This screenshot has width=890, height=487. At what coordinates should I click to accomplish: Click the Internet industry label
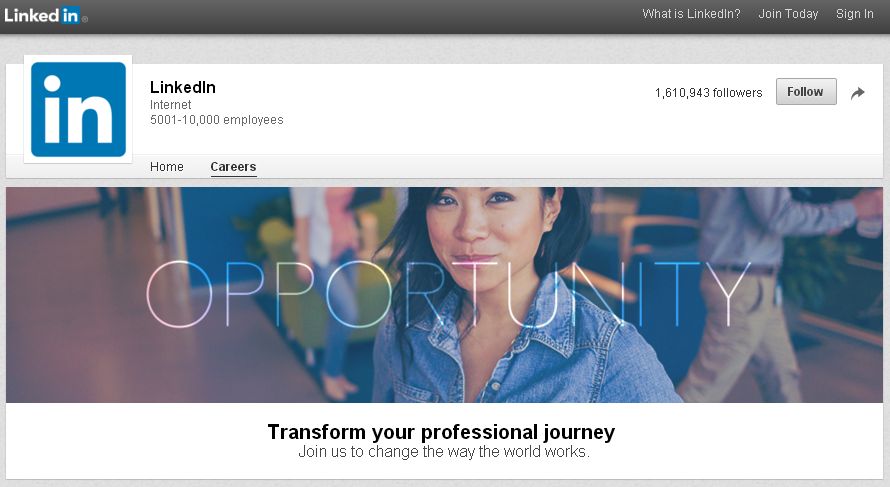coord(170,105)
